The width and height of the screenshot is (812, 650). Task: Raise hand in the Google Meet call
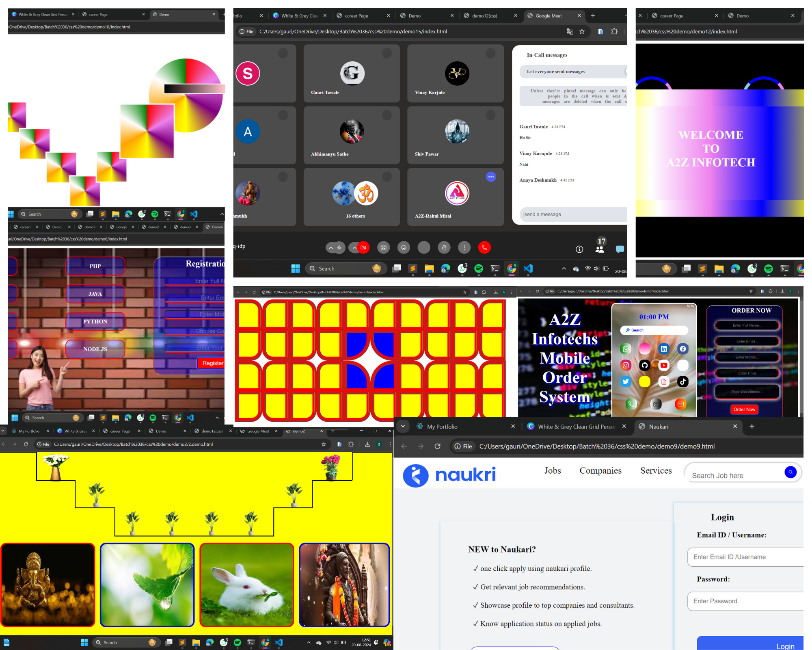(444, 247)
